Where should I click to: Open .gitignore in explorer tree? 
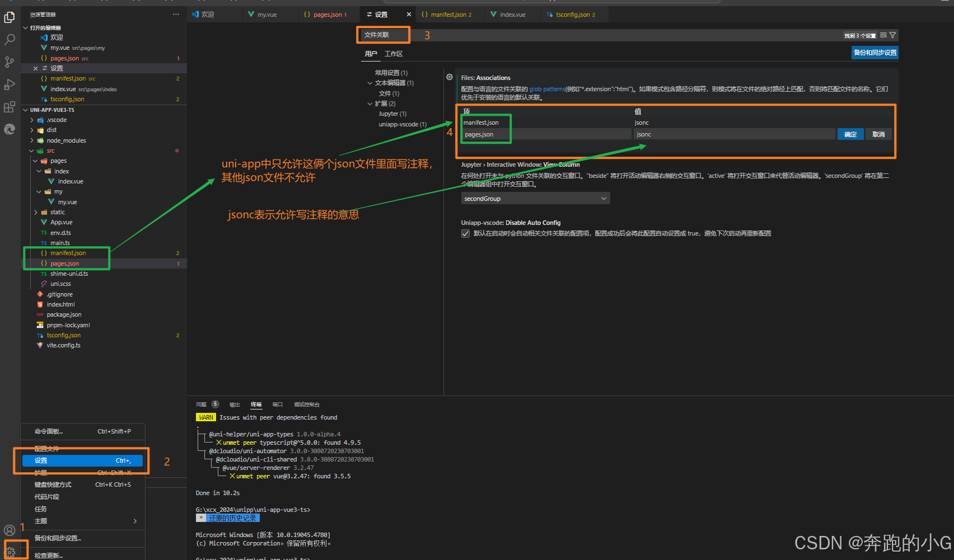[59, 294]
